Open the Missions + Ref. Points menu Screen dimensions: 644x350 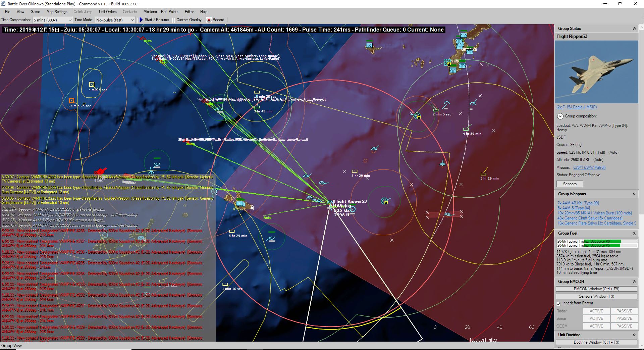tap(161, 12)
